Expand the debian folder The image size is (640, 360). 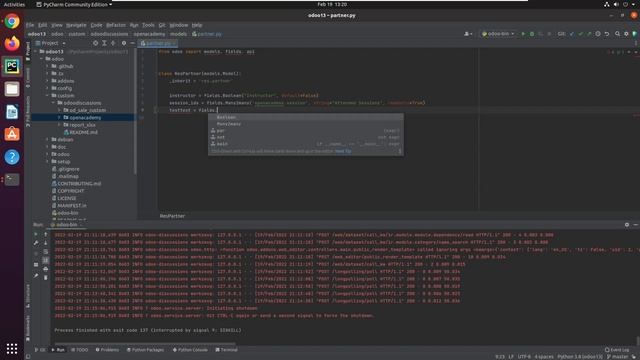point(48,140)
